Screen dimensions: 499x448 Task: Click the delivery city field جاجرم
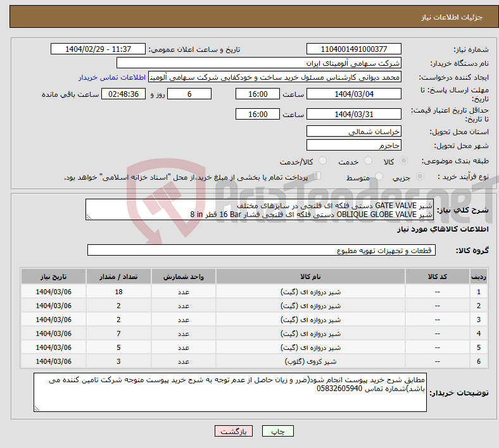(353, 146)
